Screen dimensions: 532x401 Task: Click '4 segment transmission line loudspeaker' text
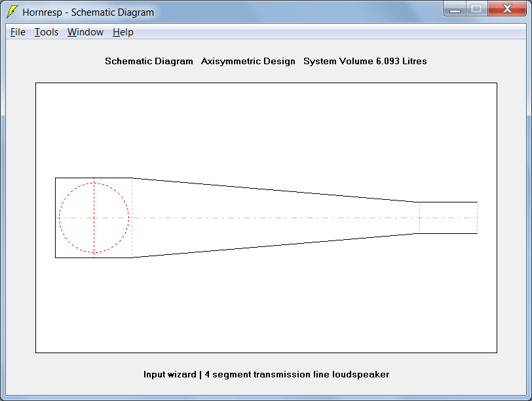coord(297,374)
